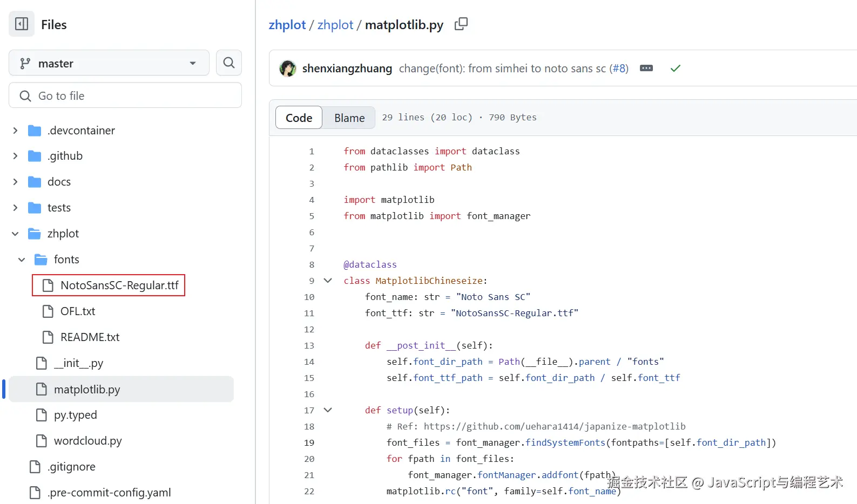857x504 pixels.
Task: Click second zhplot breadcrumb folder link
Action: (335, 25)
